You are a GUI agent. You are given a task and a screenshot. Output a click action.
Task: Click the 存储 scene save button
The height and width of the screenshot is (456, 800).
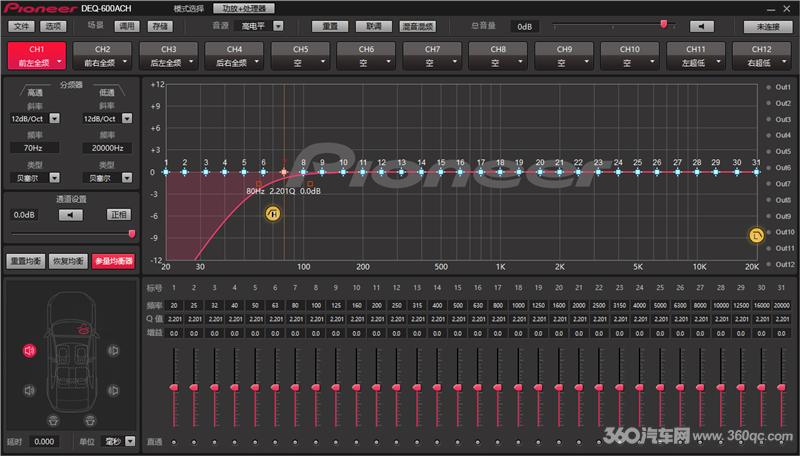(x=160, y=27)
